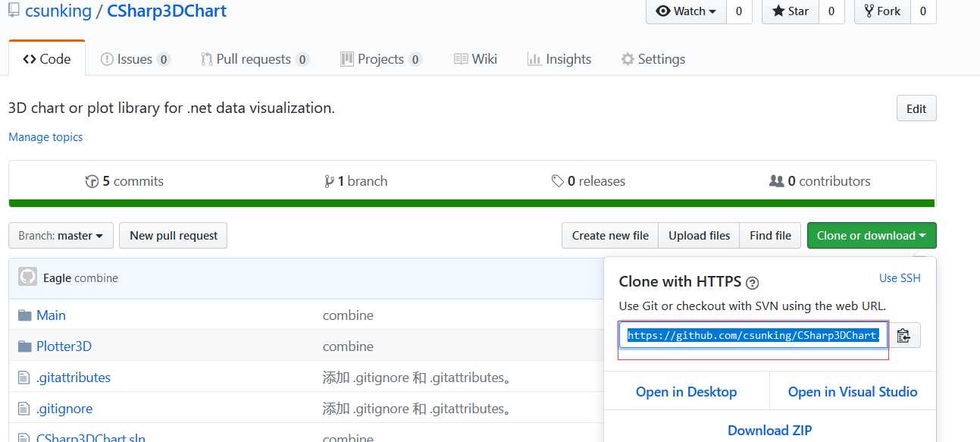Viewport: 980px width, 442px height.
Task: Star the repository
Action: (x=791, y=11)
